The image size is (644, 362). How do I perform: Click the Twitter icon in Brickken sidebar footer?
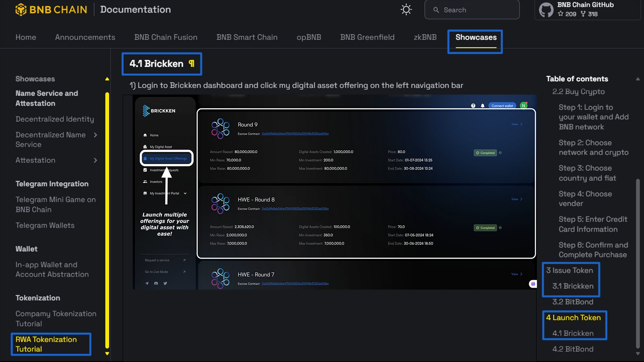165,283
